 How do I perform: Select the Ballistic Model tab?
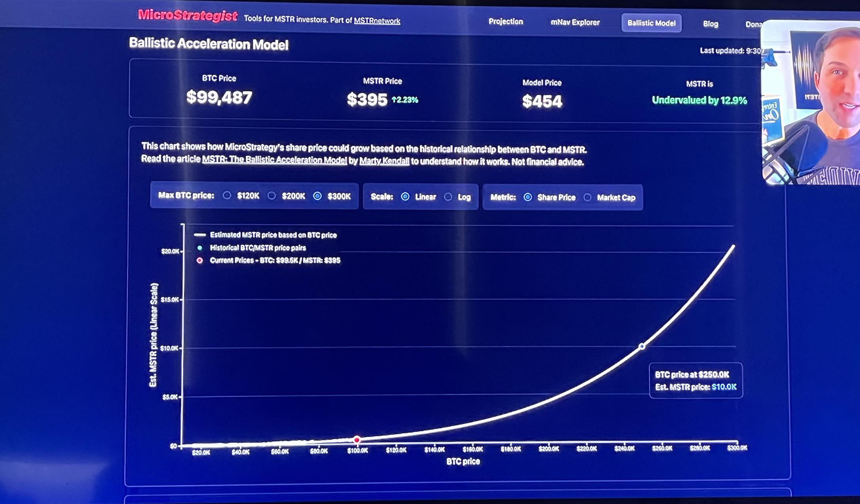click(651, 23)
